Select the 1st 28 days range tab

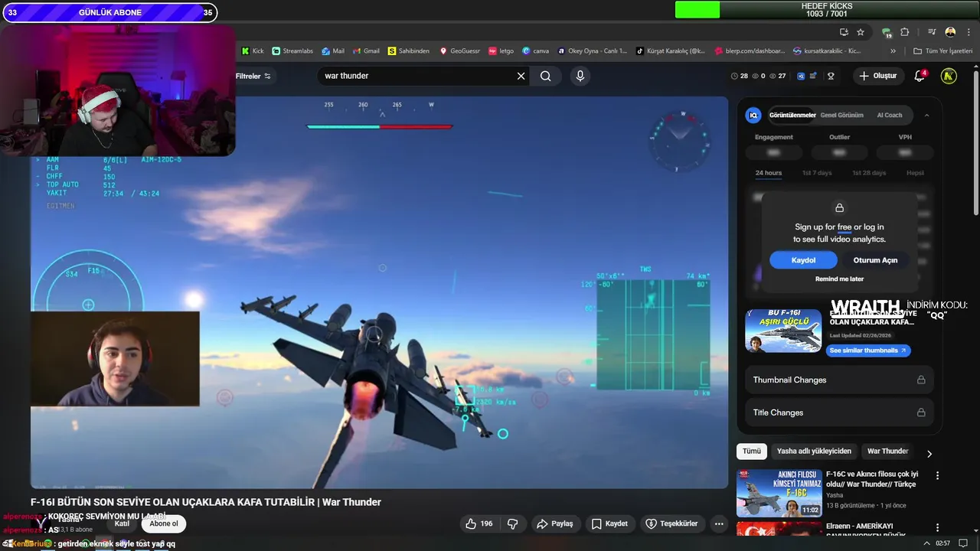click(x=869, y=173)
